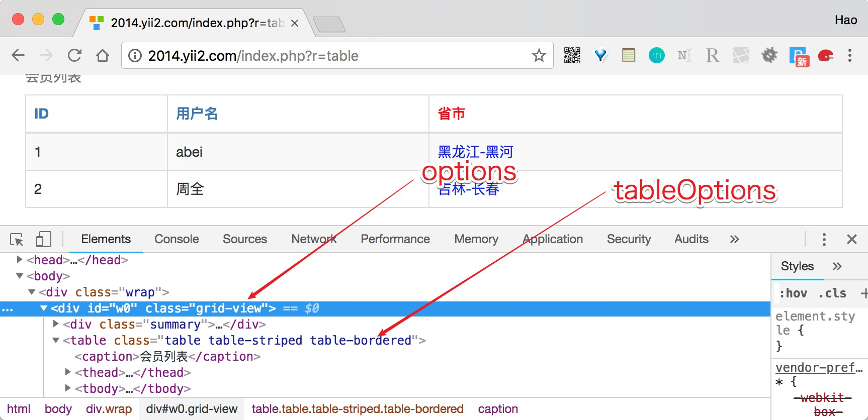
Task: Show more Styles sidebar panes chevron
Action: [837, 266]
